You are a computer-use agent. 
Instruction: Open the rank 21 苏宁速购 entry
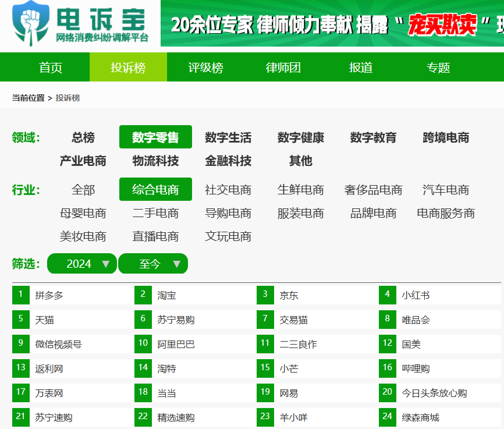[x=73, y=417]
